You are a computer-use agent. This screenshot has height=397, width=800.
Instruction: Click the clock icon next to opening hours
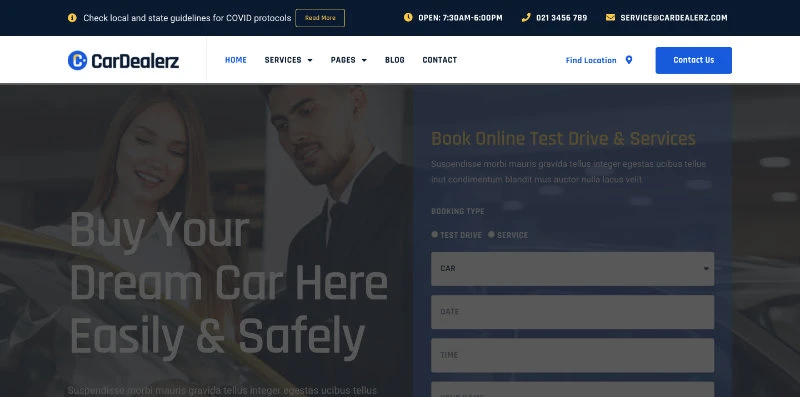408,17
